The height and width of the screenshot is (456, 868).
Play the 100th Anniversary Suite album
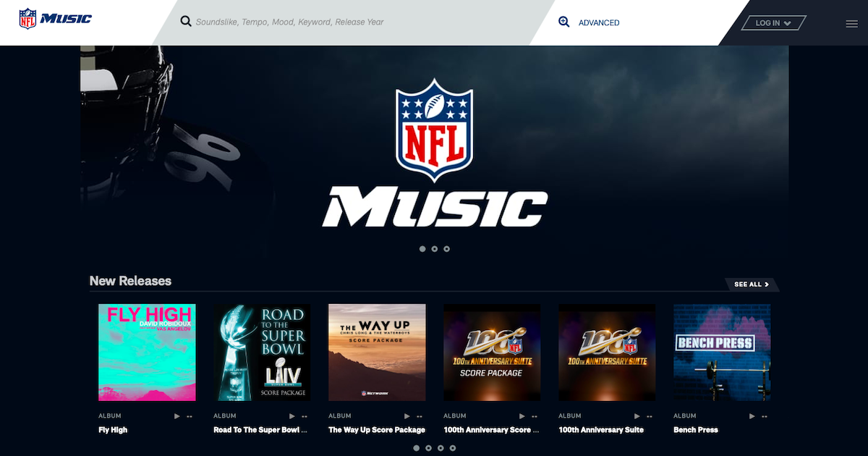click(x=637, y=416)
